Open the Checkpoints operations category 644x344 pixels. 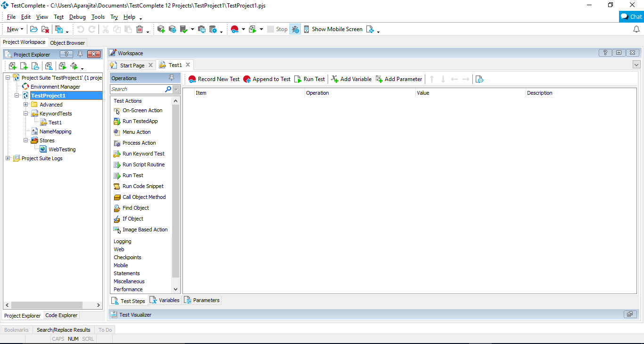[127, 257]
